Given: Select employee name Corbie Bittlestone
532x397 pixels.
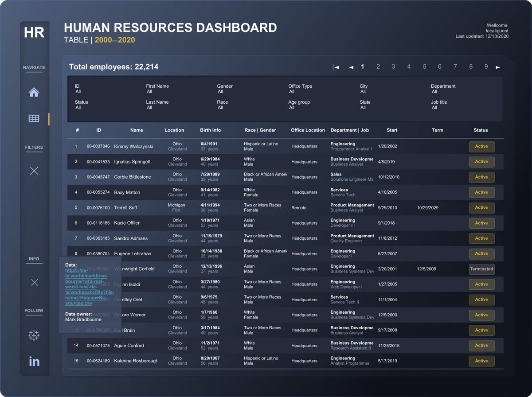Looking at the screenshot, I should [x=133, y=177].
